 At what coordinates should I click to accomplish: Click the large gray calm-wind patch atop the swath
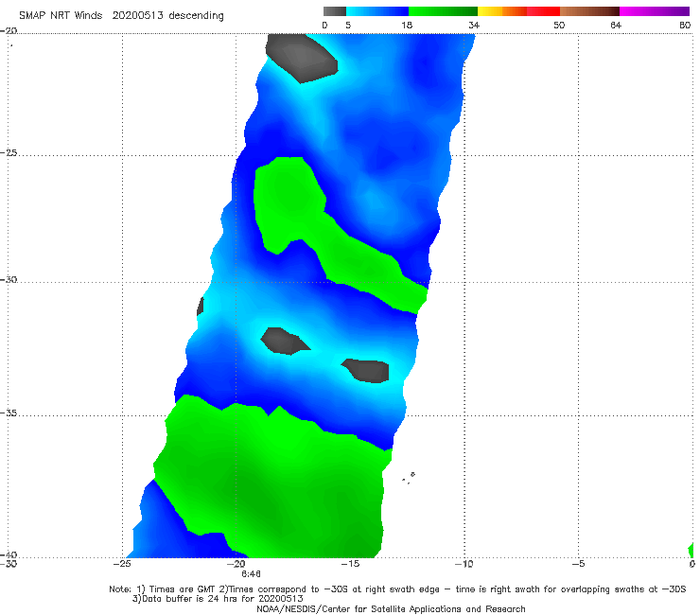302,57
